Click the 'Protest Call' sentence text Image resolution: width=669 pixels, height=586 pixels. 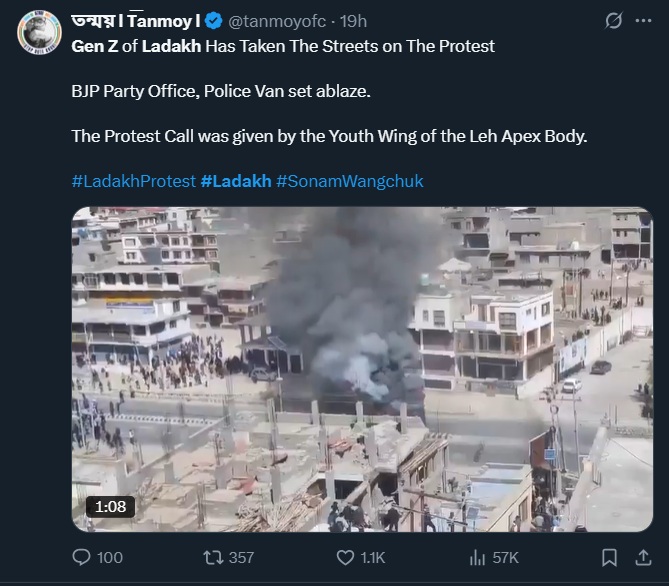tap(329, 135)
